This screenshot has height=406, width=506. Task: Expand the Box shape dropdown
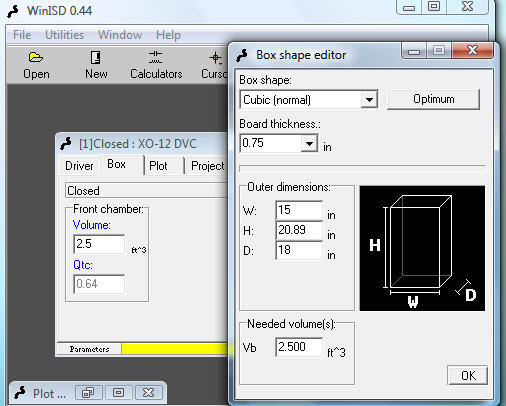[369, 99]
